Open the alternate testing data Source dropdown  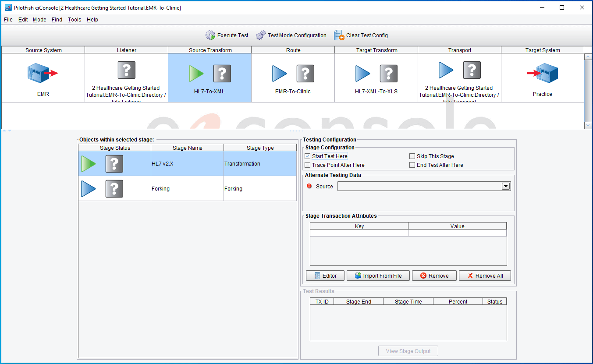click(x=506, y=186)
